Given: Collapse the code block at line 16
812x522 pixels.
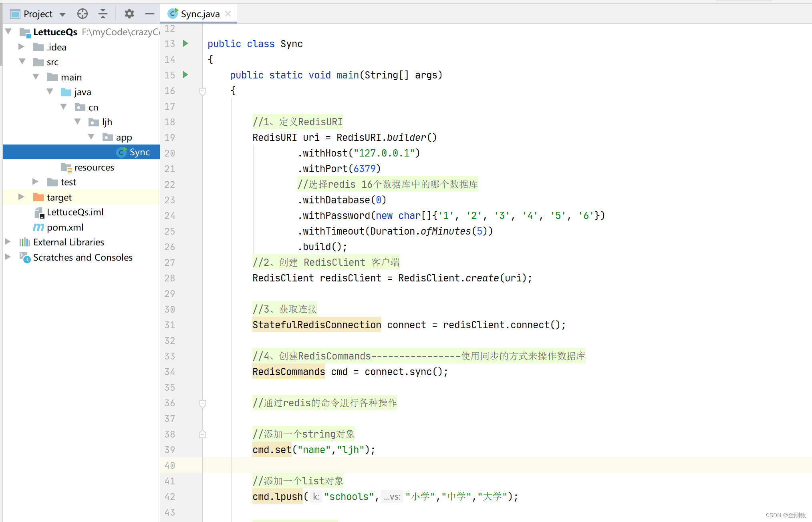Looking at the screenshot, I should coord(202,91).
